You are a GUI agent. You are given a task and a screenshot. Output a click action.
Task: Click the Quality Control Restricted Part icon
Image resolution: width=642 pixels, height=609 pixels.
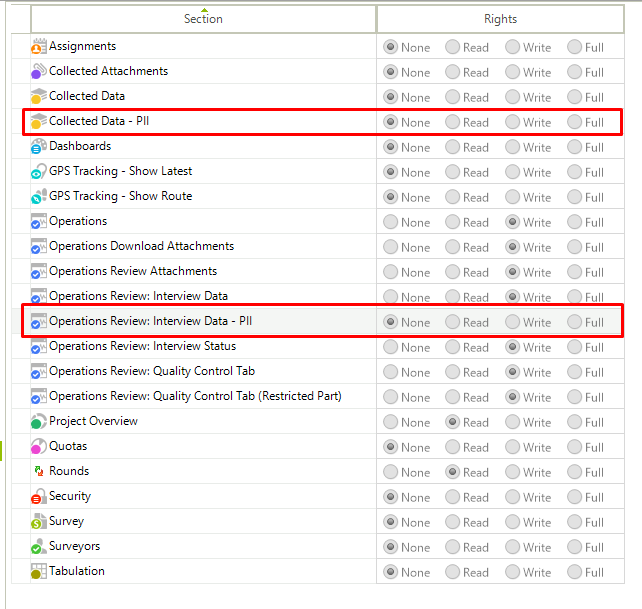38,396
